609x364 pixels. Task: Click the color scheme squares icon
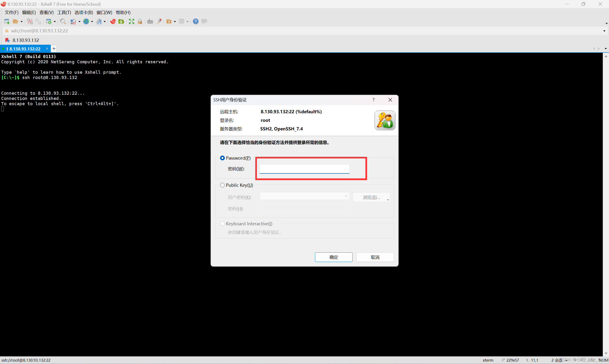[x=73, y=21]
